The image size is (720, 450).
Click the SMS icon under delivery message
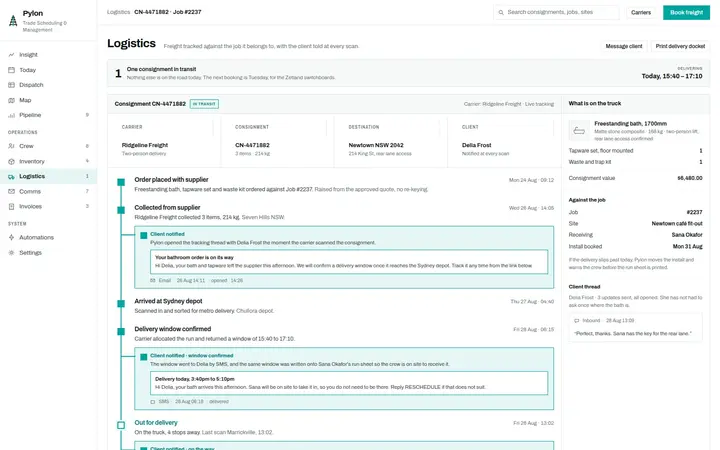click(153, 401)
